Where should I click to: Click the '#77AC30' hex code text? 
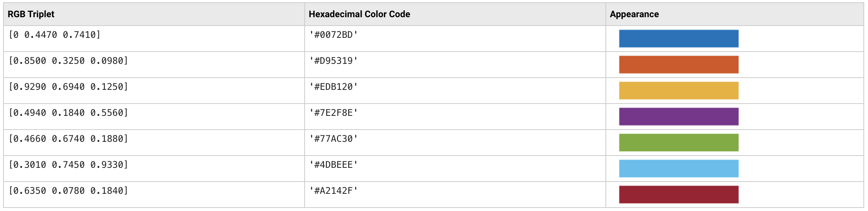333,139
